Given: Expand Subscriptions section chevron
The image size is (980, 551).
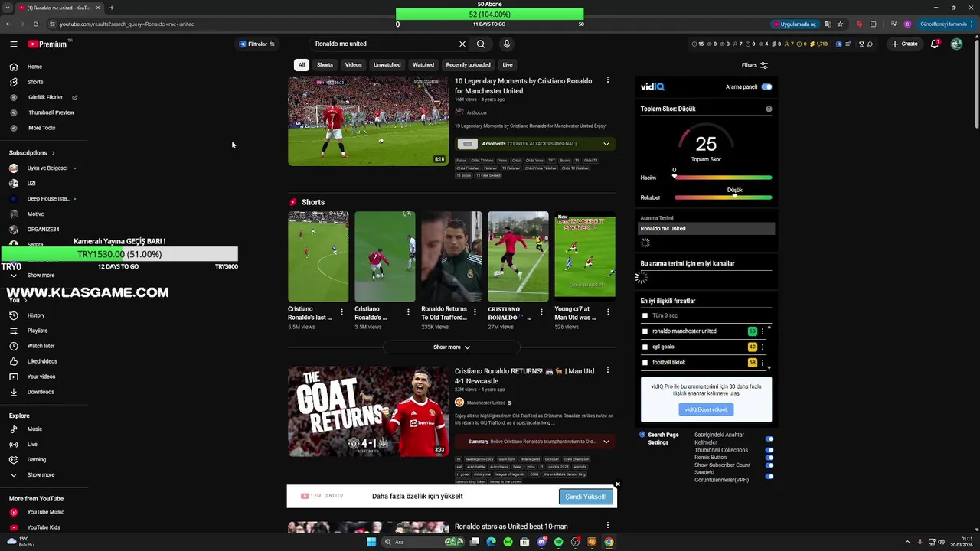Looking at the screenshot, I should point(53,153).
